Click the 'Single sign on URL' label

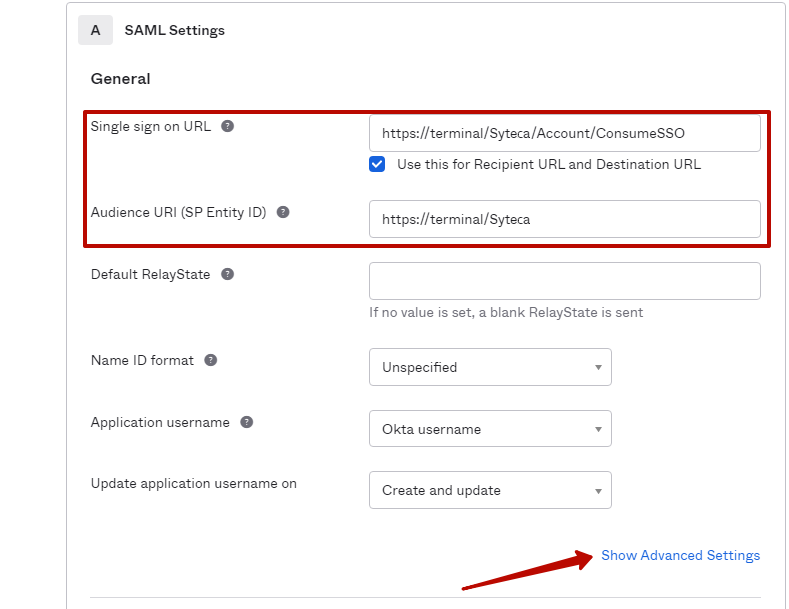point(151,126)
